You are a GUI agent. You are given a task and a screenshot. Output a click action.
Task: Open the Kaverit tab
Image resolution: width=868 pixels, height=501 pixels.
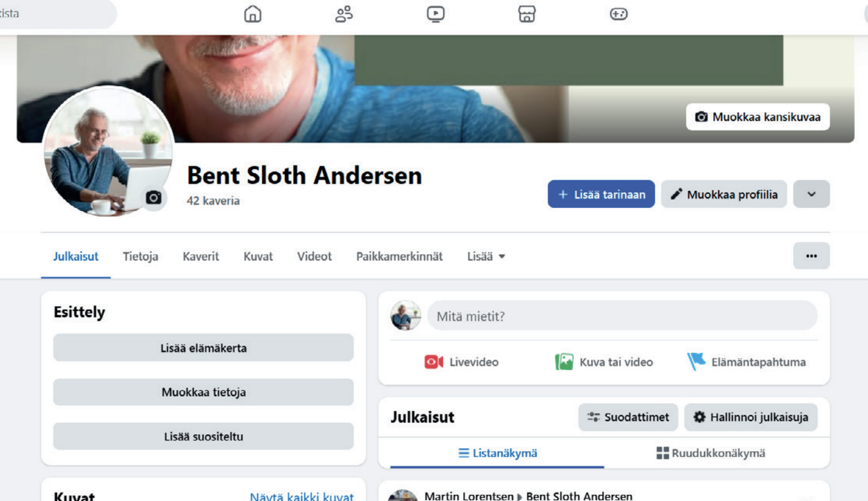[201, 257]
